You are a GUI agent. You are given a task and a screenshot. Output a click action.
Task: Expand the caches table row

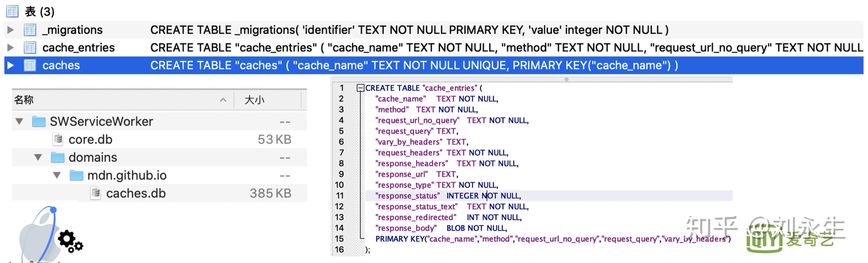10,65
